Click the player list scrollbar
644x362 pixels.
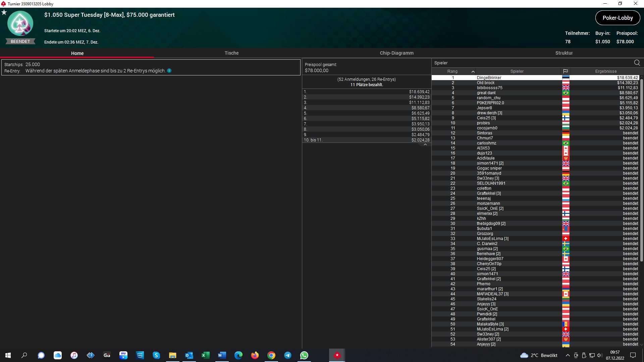pos(641,168)
